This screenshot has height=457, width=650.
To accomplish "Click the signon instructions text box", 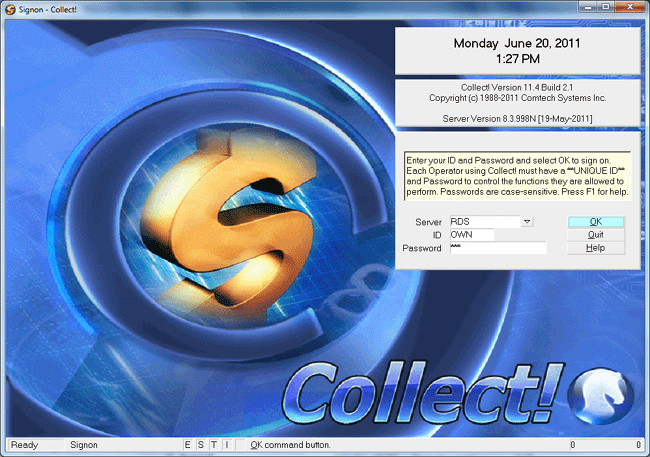I will tap(517, 176).
